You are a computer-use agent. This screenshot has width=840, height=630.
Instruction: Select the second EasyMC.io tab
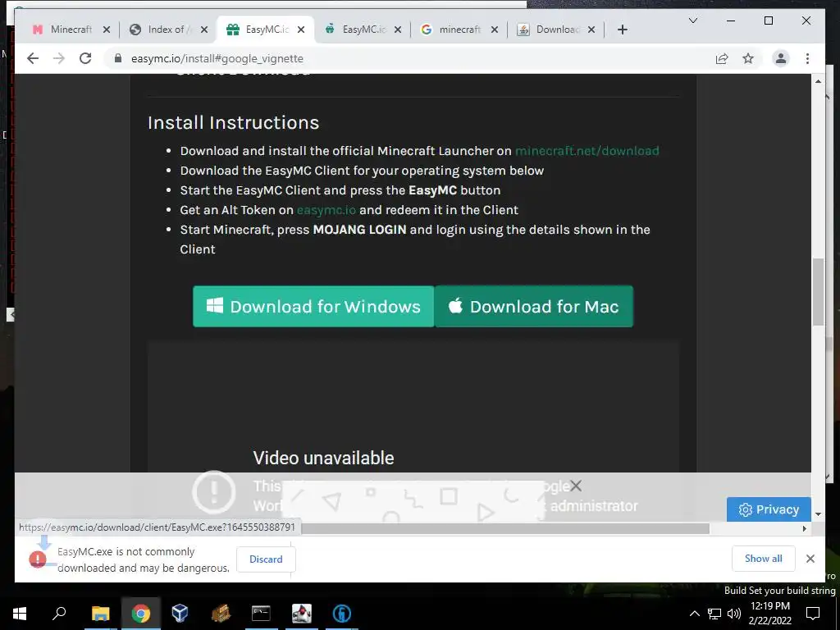358,30
